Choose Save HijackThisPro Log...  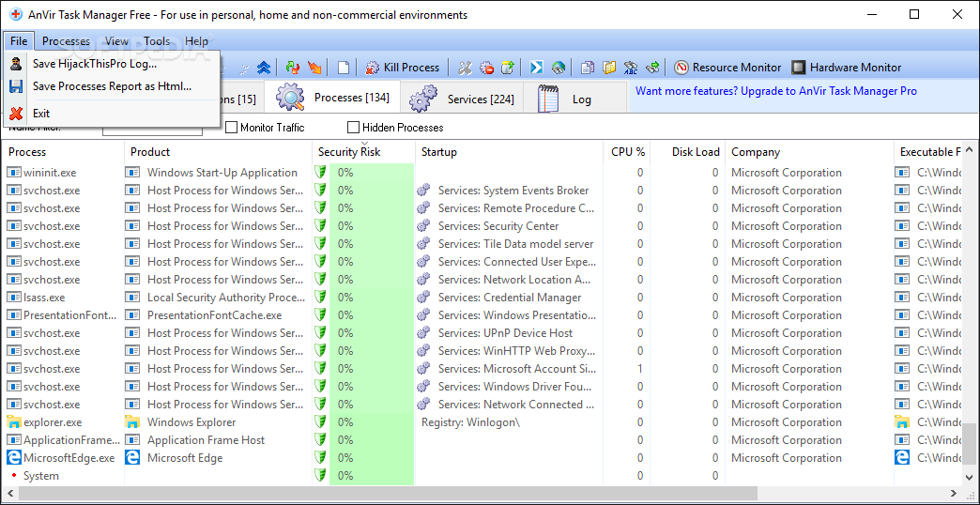point(112,63)
